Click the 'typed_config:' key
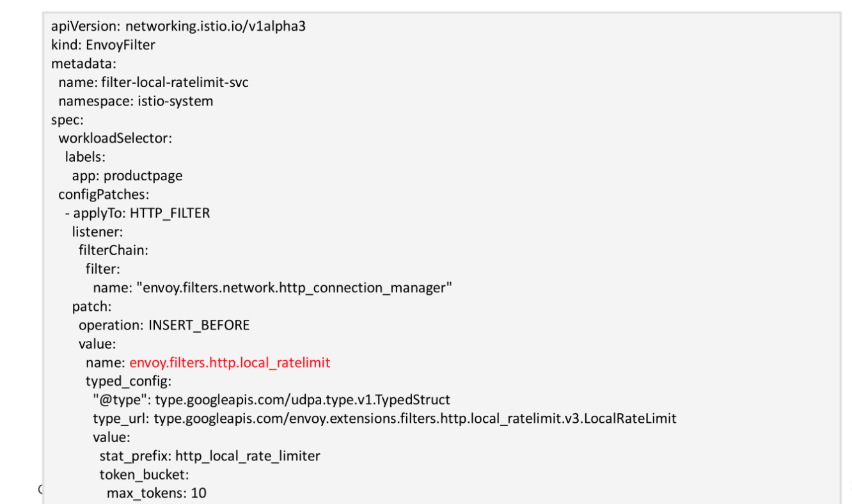The image size is (852, 504). pos(129,381)
